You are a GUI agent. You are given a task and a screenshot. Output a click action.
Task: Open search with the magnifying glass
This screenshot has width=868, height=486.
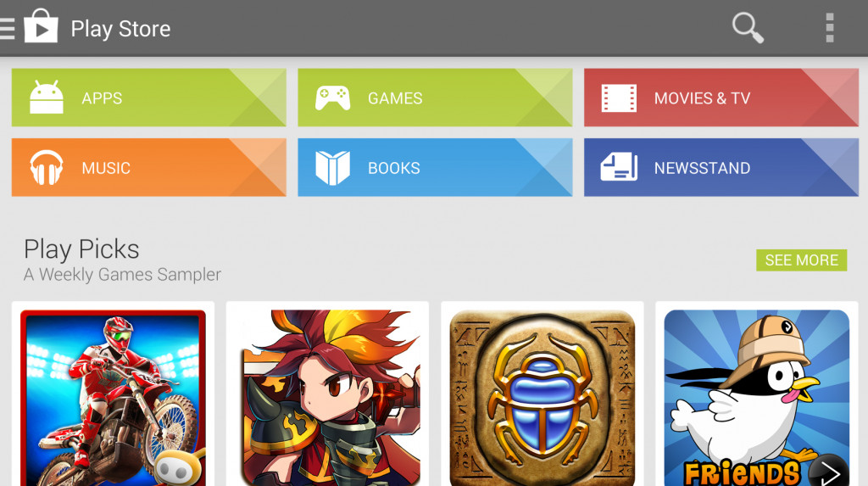point(748,28)
